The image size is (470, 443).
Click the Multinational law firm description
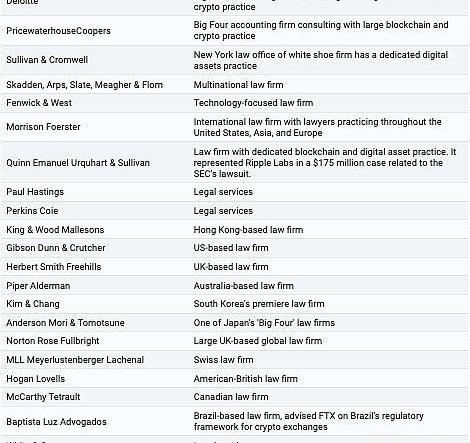[x=238, y=85]
